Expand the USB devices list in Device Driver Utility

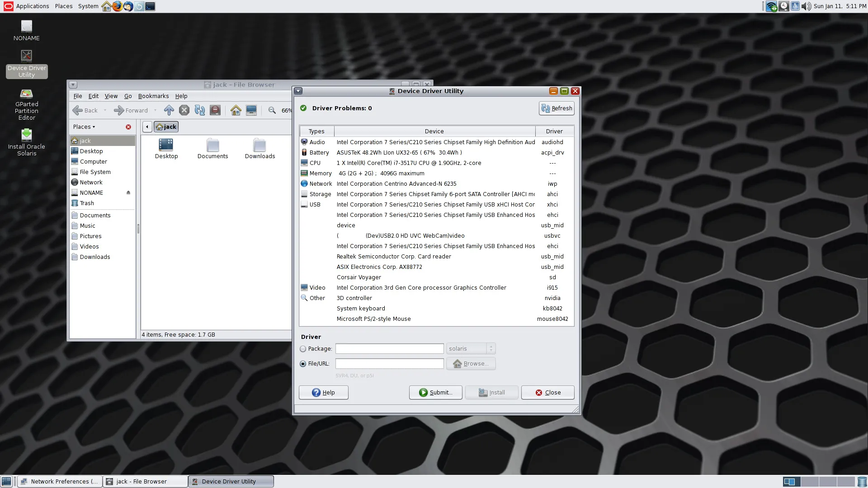(315, 204)
